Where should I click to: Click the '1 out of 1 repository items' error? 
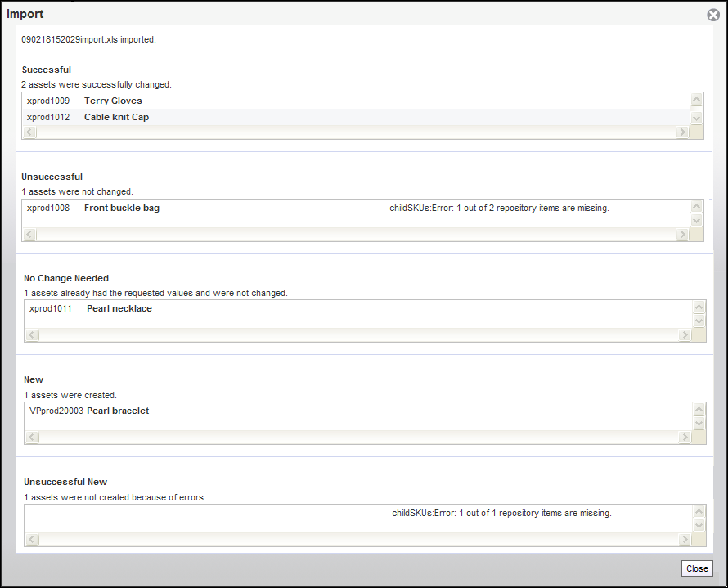point(502,513)
